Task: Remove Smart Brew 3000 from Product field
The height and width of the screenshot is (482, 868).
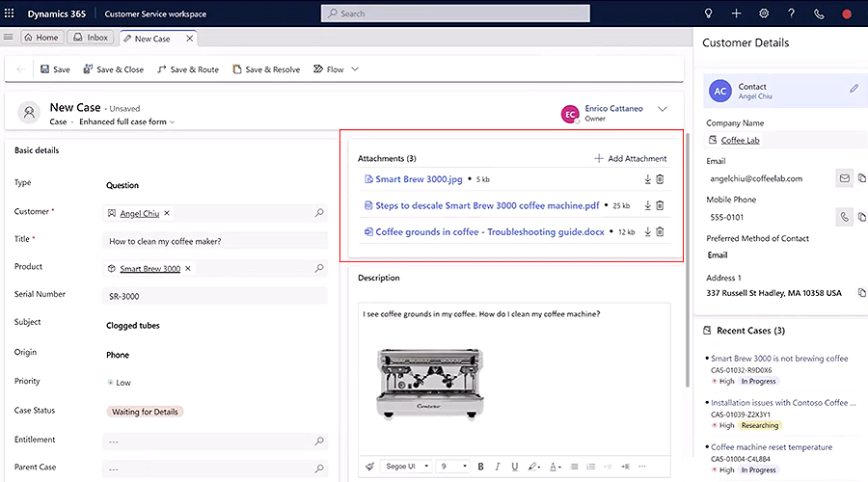Action: point(188,268)
